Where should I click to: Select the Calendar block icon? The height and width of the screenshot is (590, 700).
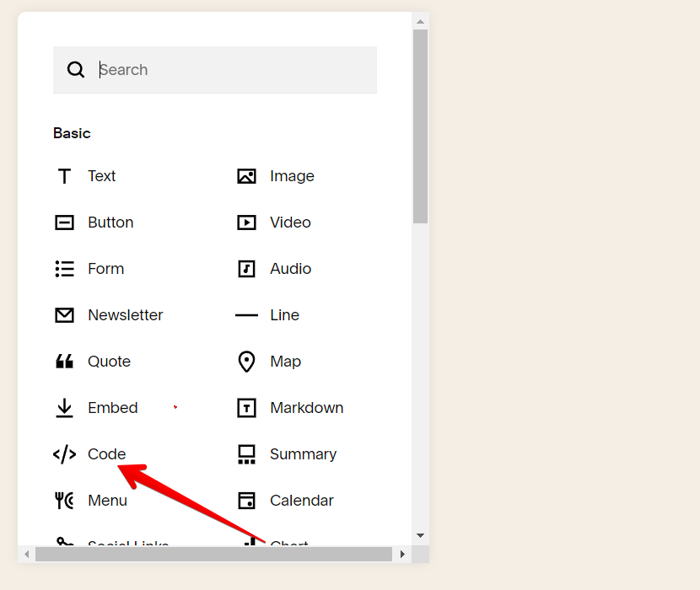246,501
